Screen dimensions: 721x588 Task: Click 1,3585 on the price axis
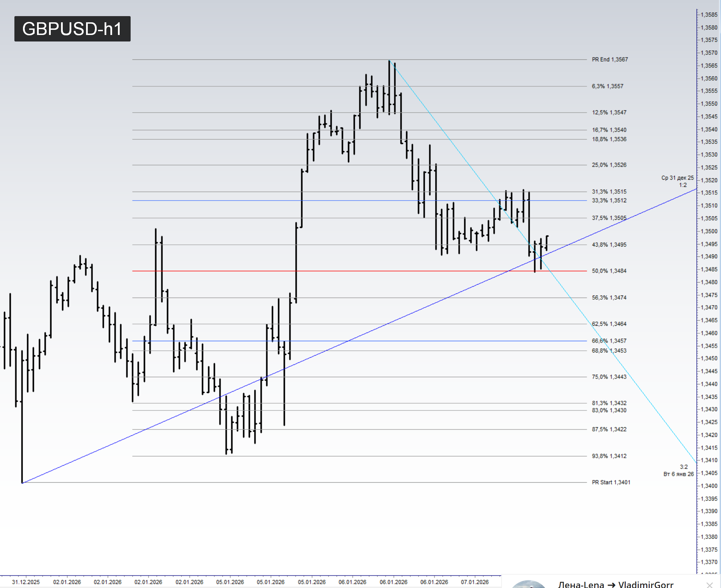click(x=709, y=15)
